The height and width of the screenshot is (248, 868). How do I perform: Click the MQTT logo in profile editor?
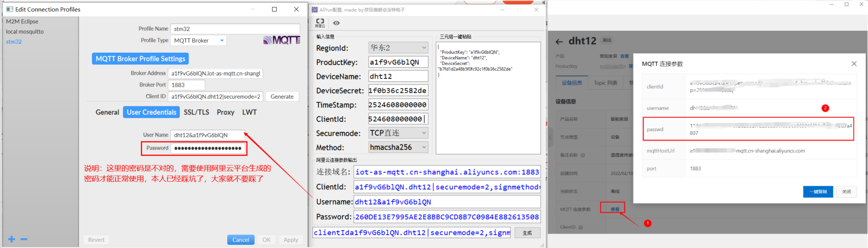click(x=281, y=40)
